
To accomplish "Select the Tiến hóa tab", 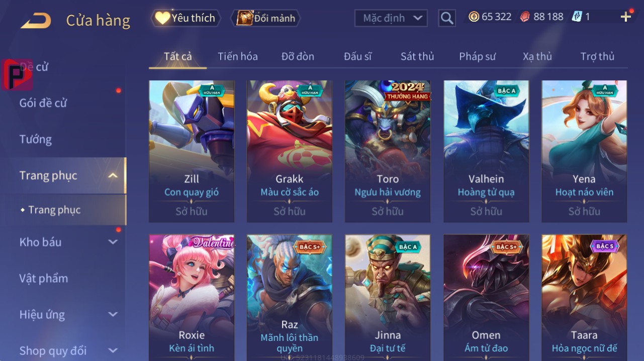I will 237,56.
